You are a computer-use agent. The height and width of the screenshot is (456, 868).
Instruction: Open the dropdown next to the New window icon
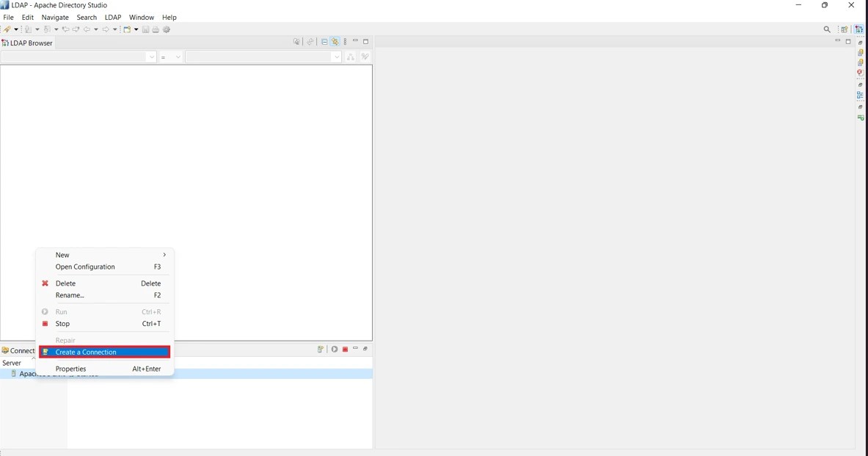coord(136,29)
